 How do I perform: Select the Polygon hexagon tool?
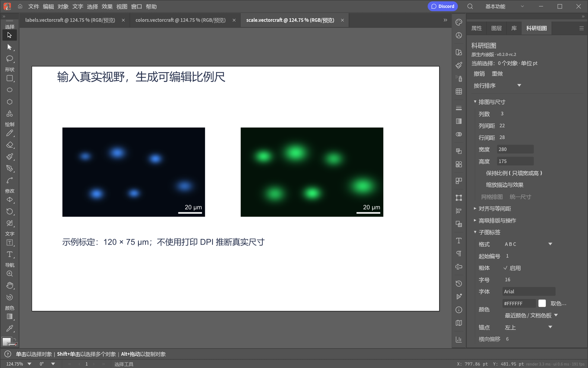(10, 102)
